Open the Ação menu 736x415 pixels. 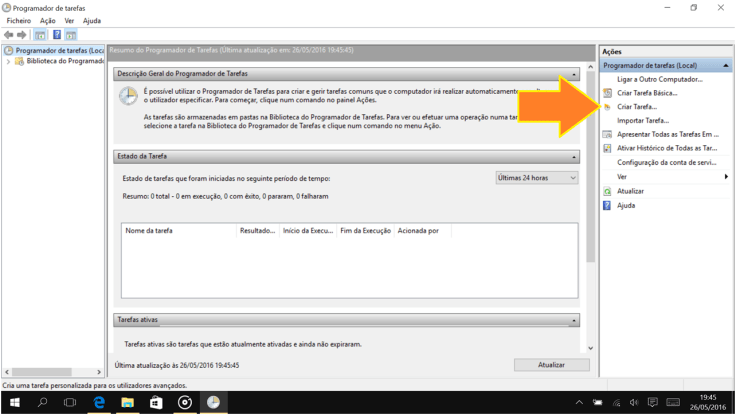click(47, 20)
